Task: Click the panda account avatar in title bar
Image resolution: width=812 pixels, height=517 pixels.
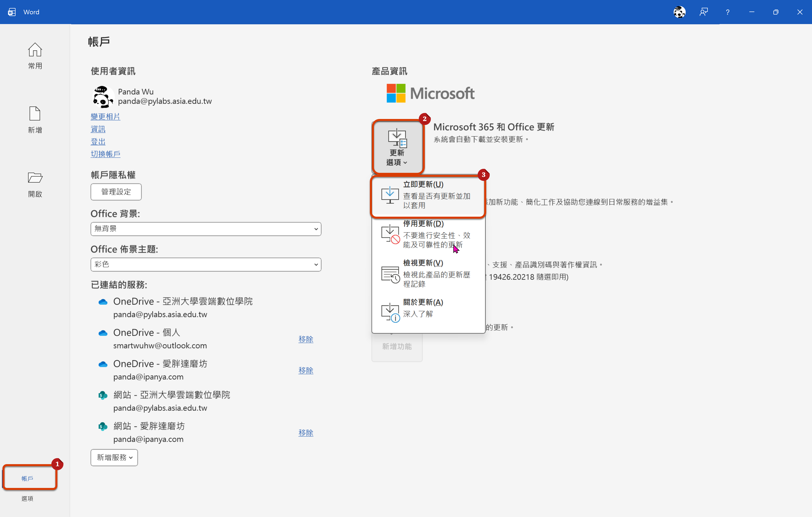Action: (679, 12)
